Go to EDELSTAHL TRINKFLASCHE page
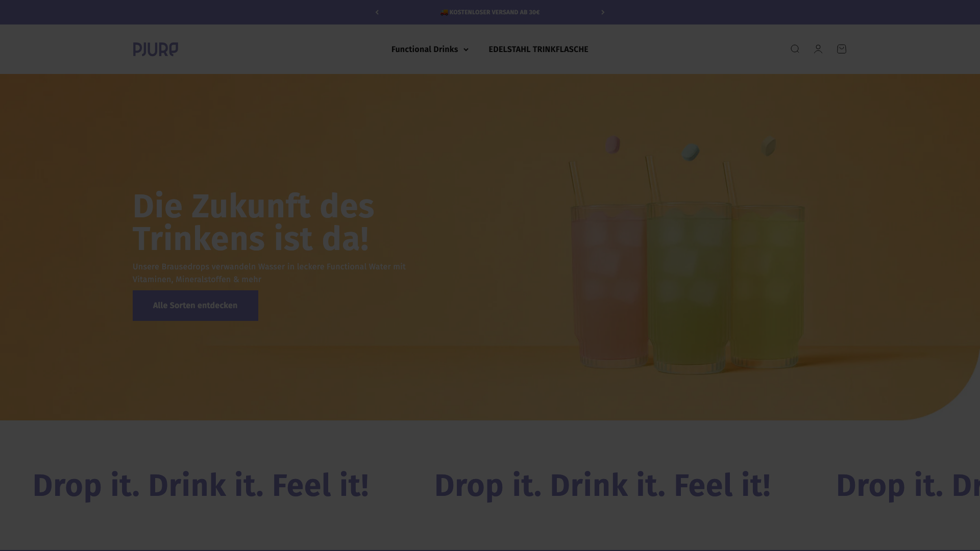The image size is (980, 551). coord(538,49)
